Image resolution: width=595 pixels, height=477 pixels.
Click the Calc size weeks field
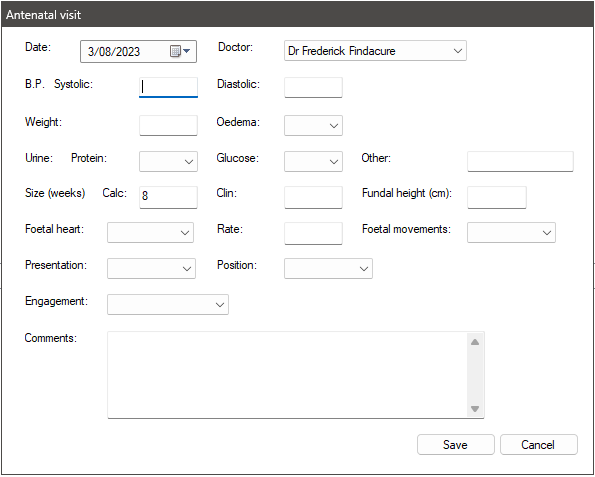168,197
